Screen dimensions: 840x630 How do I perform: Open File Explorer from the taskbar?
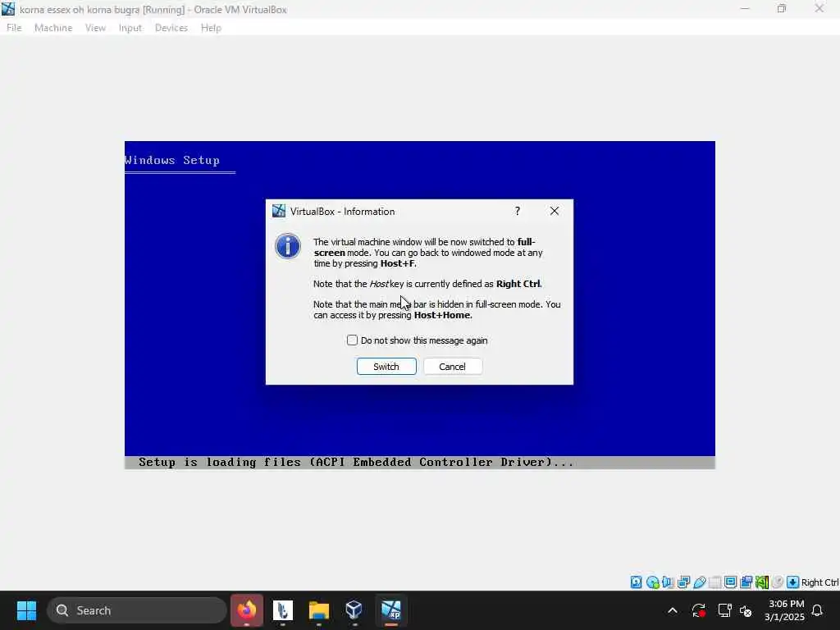(x=319, y=610)
